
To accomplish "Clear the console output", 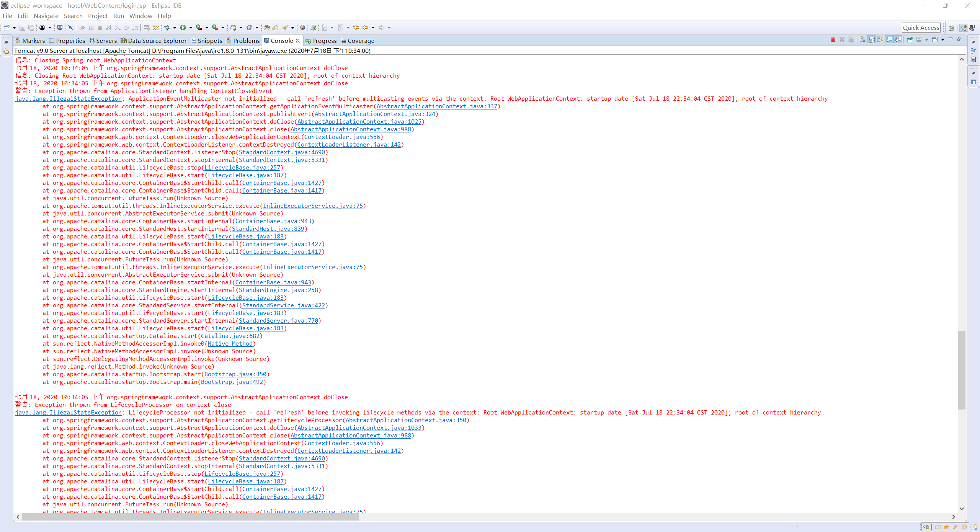I will (x=862, y=40).
